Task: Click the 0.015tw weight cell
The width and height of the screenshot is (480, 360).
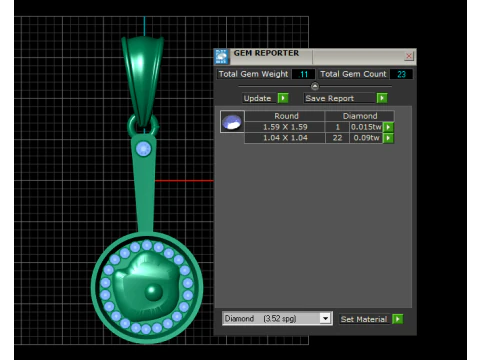Action: pos(366,127)
